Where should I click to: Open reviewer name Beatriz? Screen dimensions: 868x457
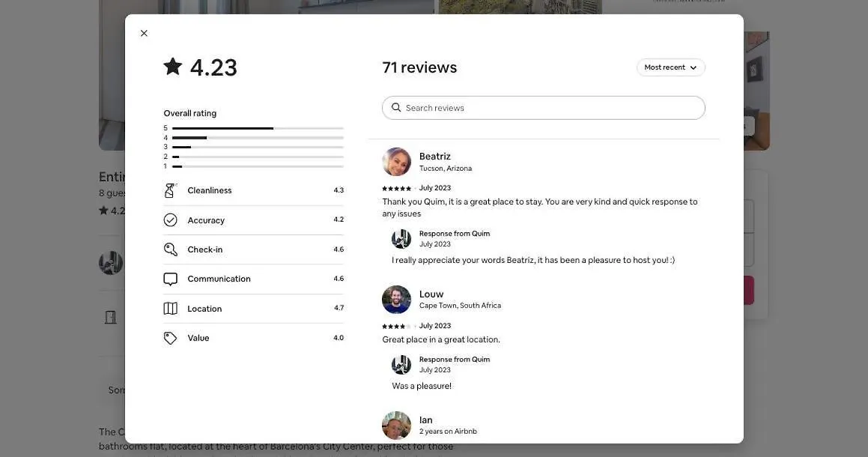coord(434,157)
